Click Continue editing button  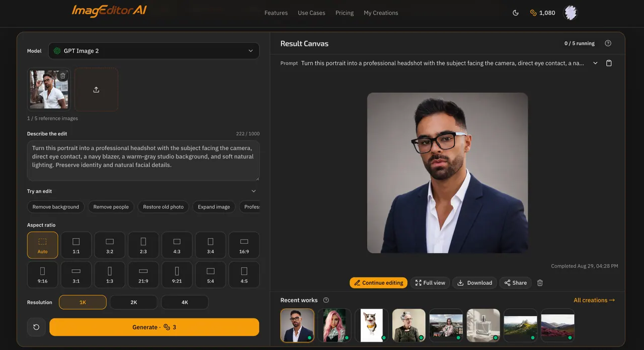click(378, 283)
